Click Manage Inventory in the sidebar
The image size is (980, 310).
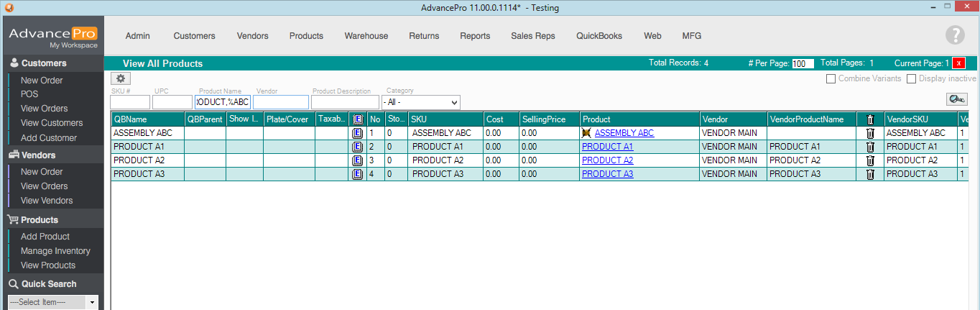[x=55, y=251]
